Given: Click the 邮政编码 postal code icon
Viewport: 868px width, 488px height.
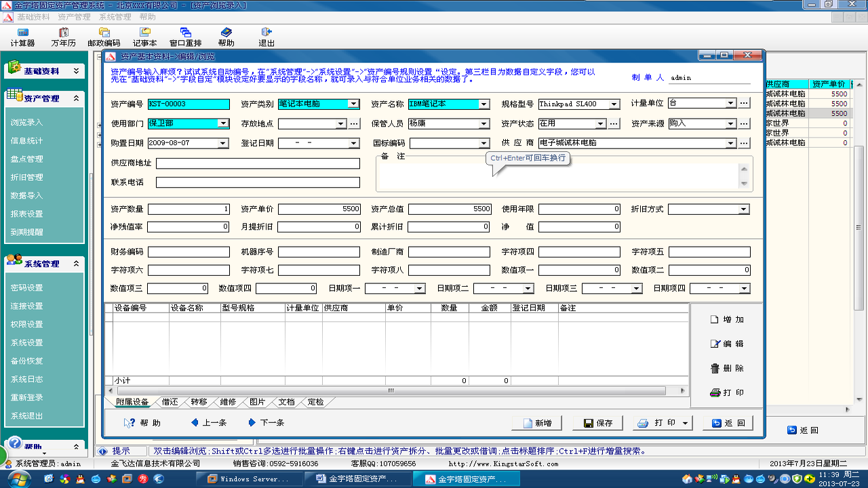Looking at the screenshot, I should pyautogui.click(x=104, y=37).
